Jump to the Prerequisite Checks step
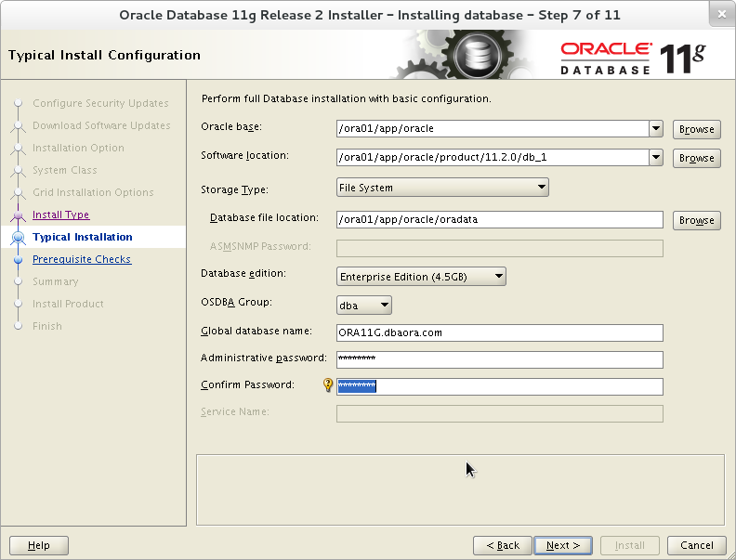 pyautogui.click(x=82, y=259)
